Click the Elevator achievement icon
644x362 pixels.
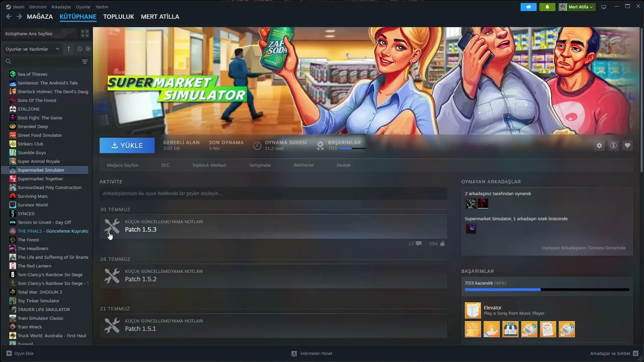pyautogui.click(x=473, y=310)
